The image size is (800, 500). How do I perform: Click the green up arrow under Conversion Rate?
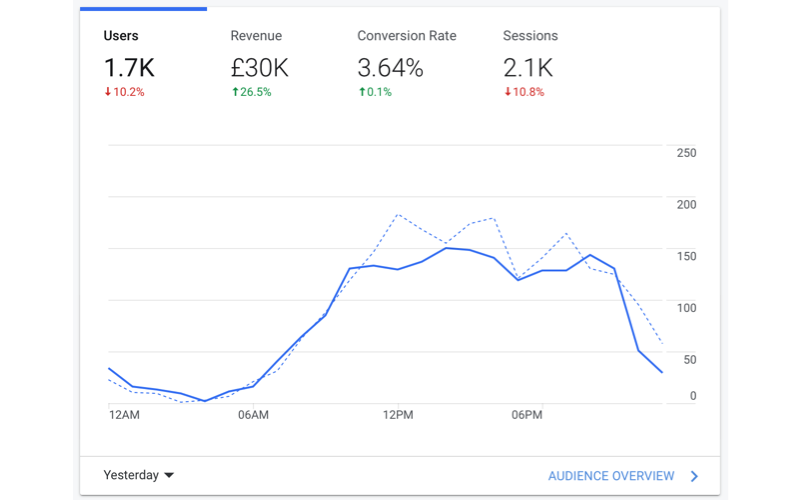pyautogui.click(x=362, y=92)
